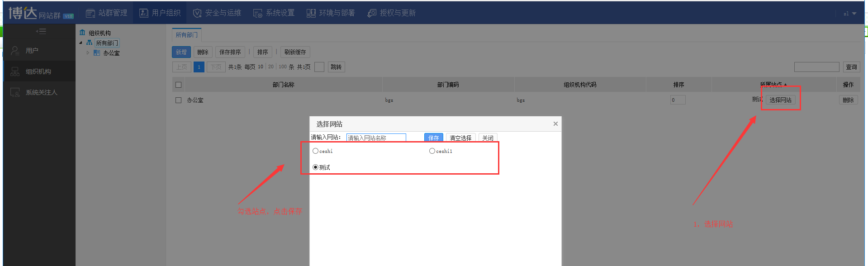Collapse the left sidebar with hamburger icon

(x=41, y=31)
